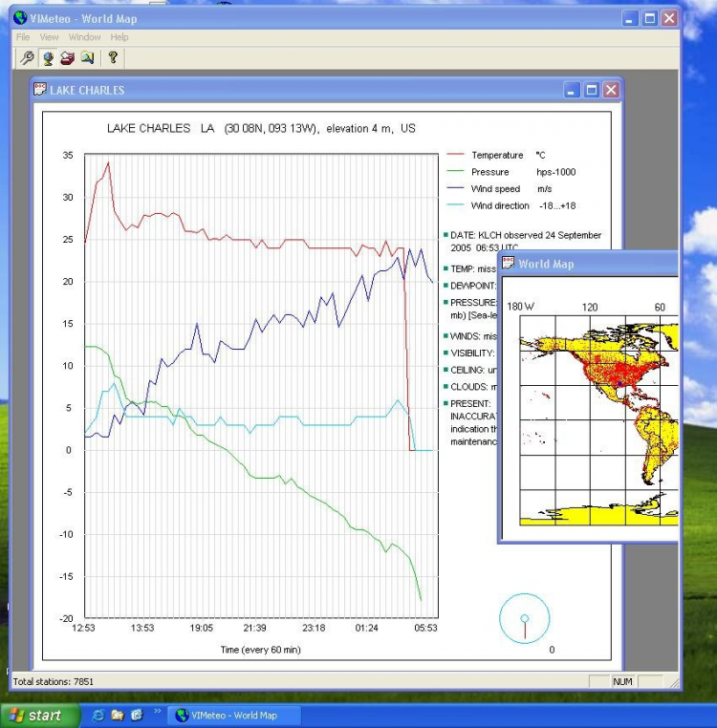This screenshot has height=728, width=717.
Task: Open the View menu
Action: [49, 37]
